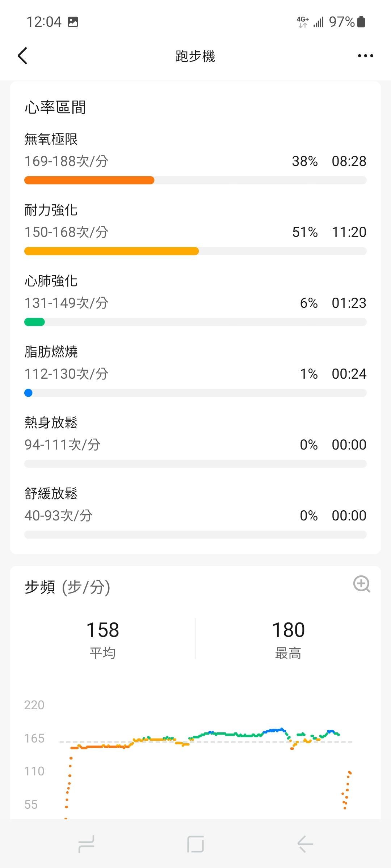Tap the battery icon in status bar

pyautogui.click(x=361, y=22)
